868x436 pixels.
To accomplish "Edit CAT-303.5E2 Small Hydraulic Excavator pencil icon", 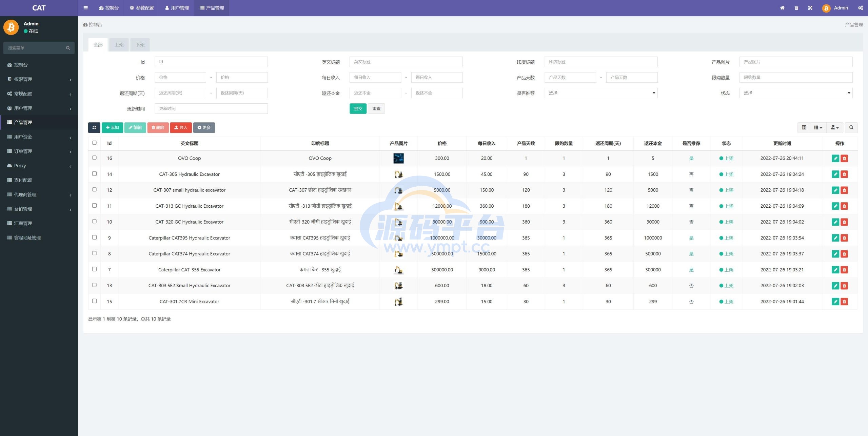I will (835, 286).
